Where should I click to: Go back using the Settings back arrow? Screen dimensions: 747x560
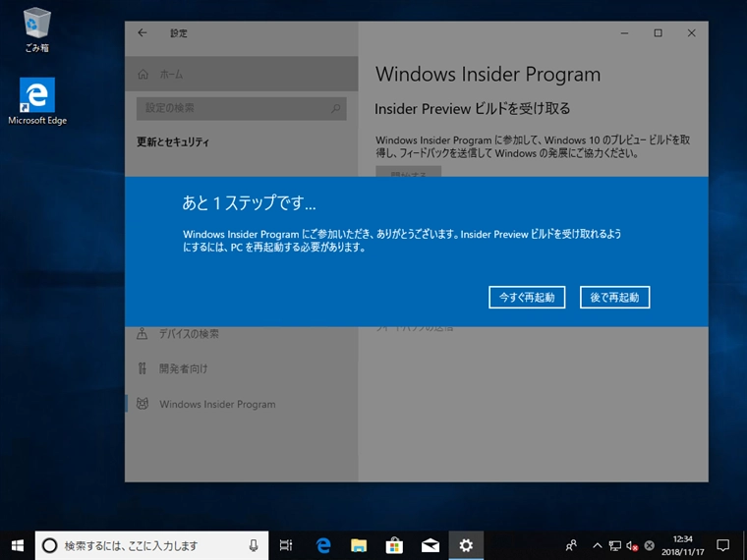142,32
